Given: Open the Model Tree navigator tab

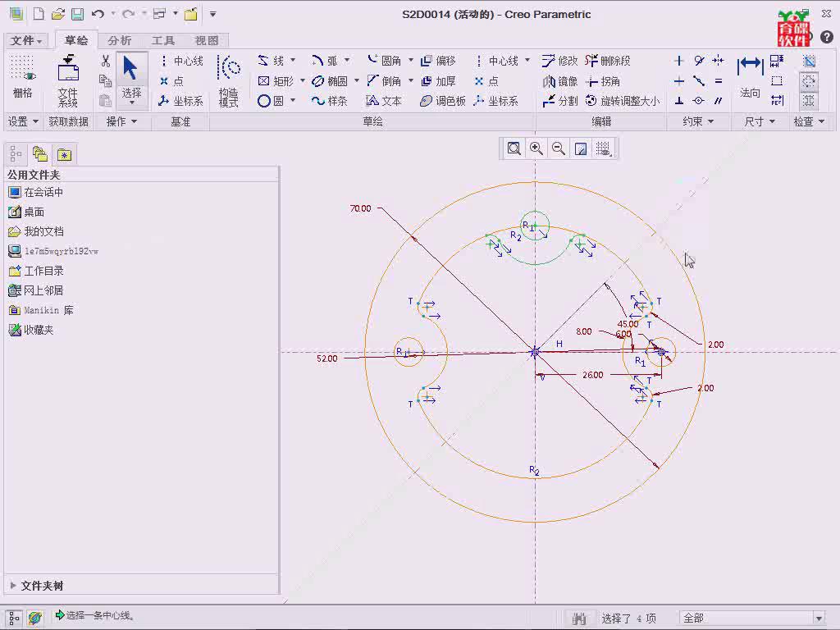Looking at the screenshot, I should coord(16,154).
